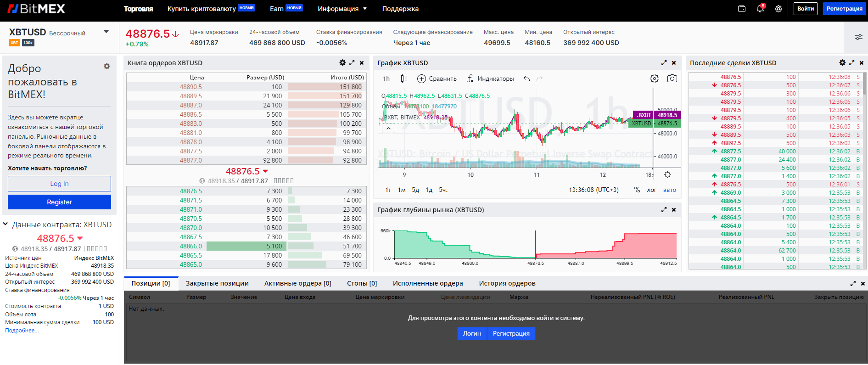Close the recent trades panel

[x=862, y=63]
